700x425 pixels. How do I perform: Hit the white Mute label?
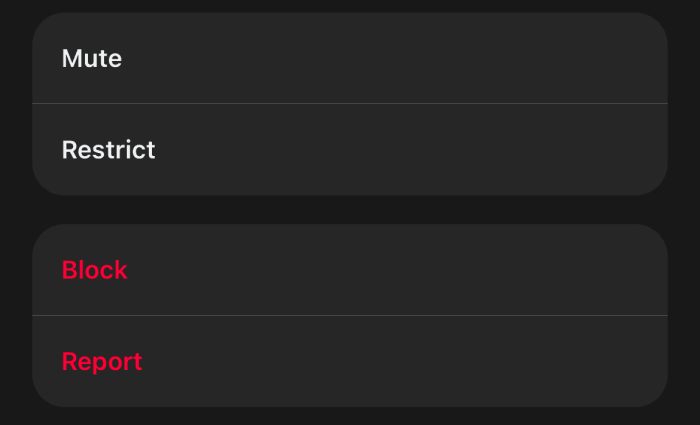pyautogui.click(x=92, y=58)
